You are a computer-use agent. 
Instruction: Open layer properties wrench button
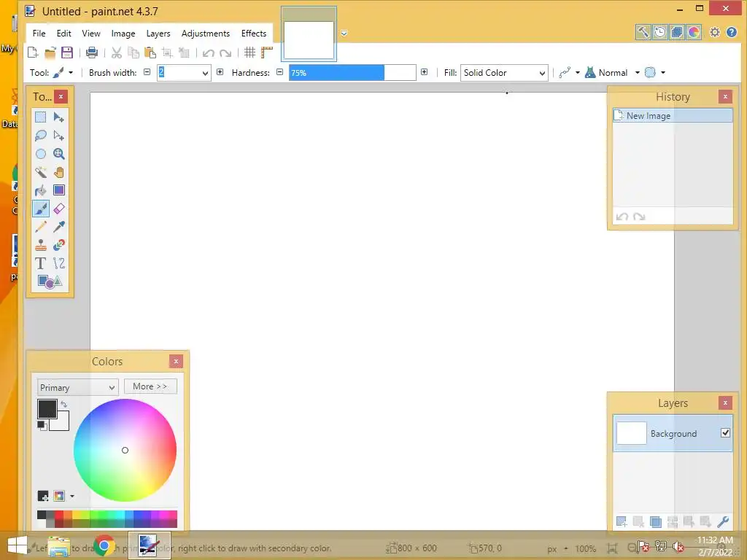(723, 522)
